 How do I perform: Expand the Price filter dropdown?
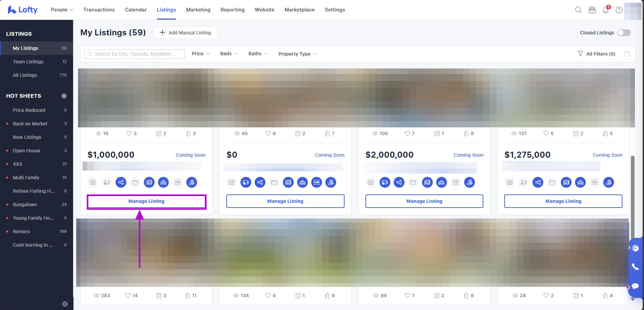(x=201, y=54)
